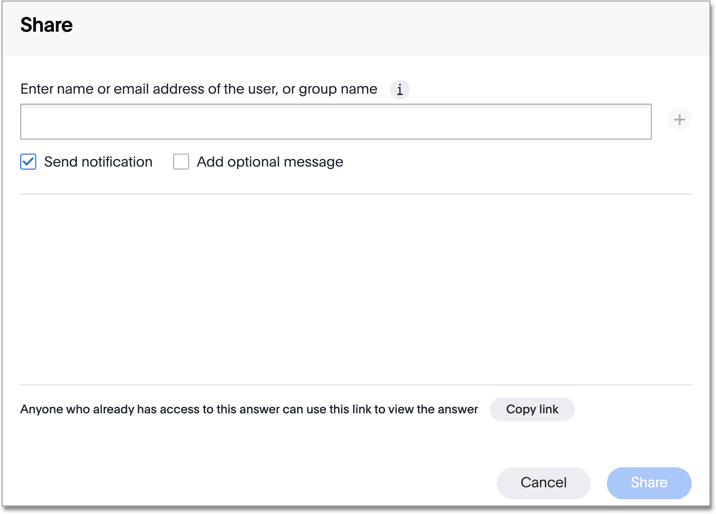Click the empty shared users list area
The height and width of the screenshot is (514, 716).
tap(355, 288)
